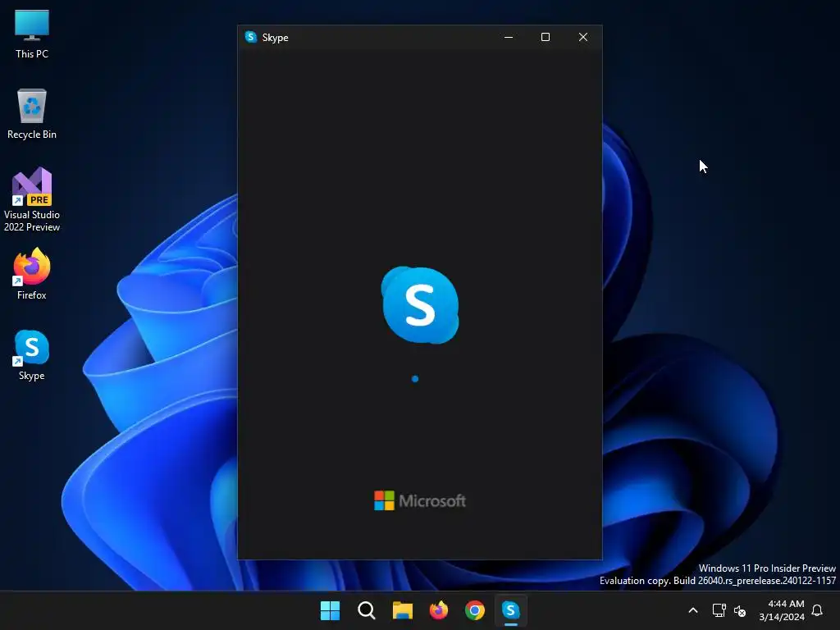Launch Firefox from the taskbar

439,610
